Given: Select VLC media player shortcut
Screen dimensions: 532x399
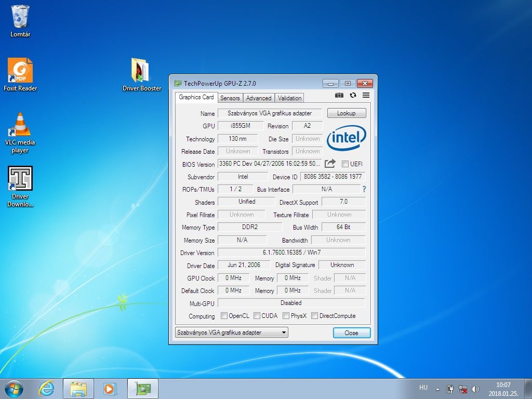Looking at the screenshot, I should (20, 133).
